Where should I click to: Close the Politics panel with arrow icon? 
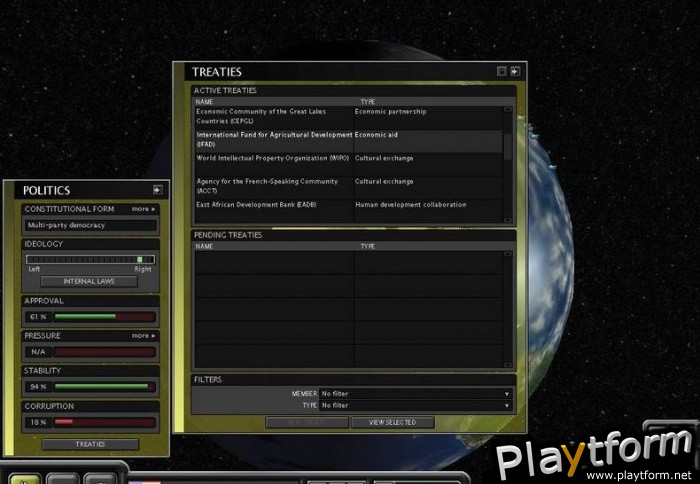(x=157, y=190)
